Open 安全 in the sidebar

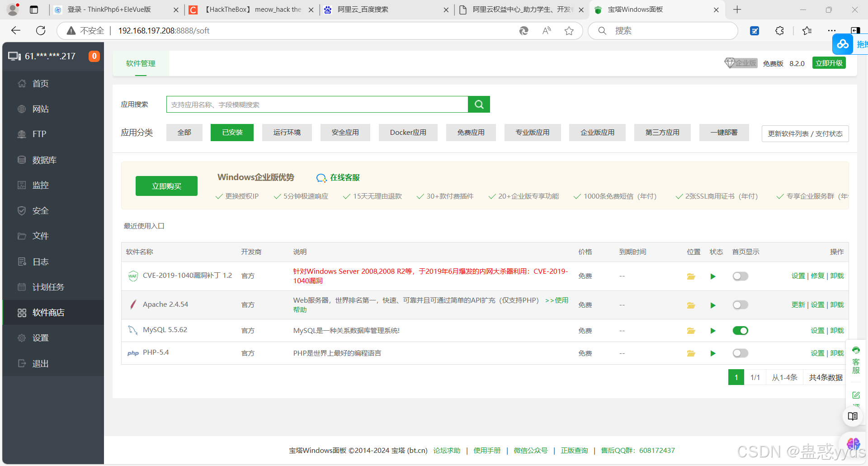pyautogui.click(x=53, y=211)
